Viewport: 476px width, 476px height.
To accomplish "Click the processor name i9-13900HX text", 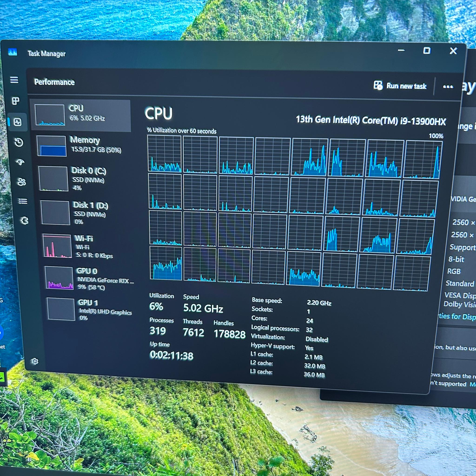I will pyautogui.click(x=371, y=120).
